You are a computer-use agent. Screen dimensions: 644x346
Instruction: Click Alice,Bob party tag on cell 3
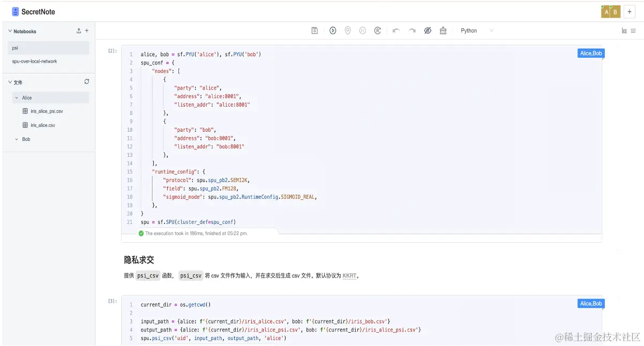(x=591, y=304)
